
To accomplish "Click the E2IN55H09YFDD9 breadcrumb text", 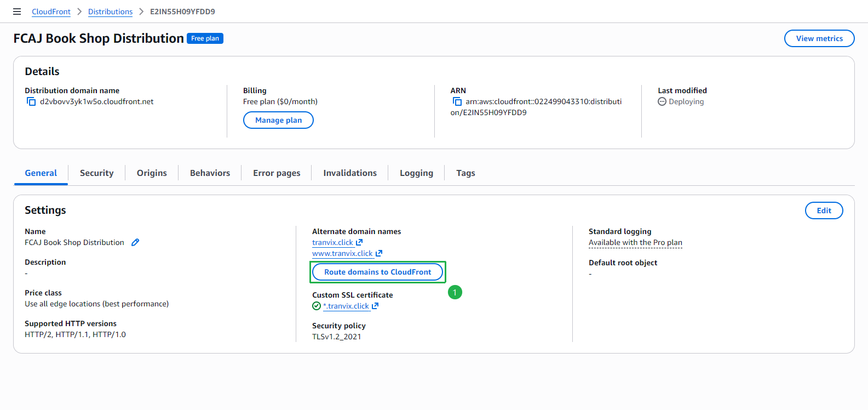I will coord(182,12).
